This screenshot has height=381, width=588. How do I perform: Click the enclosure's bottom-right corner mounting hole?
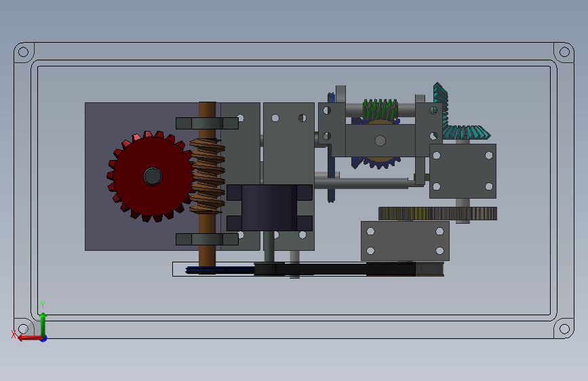coord(564,329)
